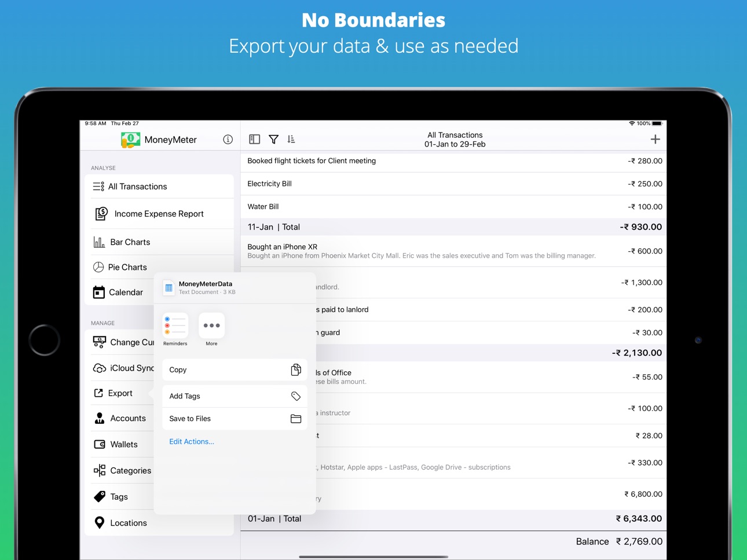Select the Bought an iPhone XR transaction
This screenshot has height=560, width=747.
[453, 251]
